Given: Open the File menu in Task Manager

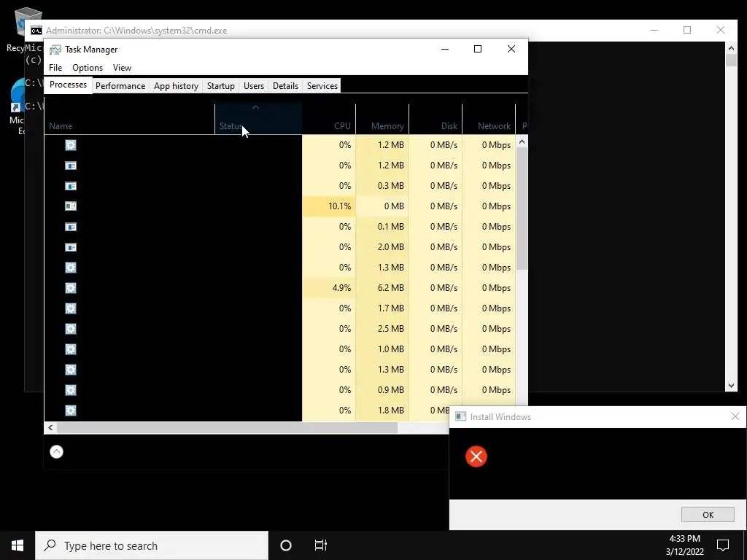Looking at the screenshot, I should 55,68.
